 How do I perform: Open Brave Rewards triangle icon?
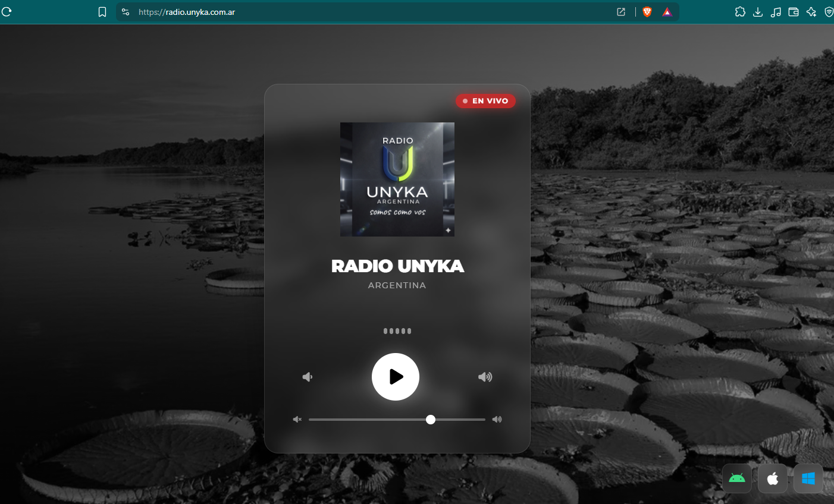pyautogui.click(x=667, y=12)
